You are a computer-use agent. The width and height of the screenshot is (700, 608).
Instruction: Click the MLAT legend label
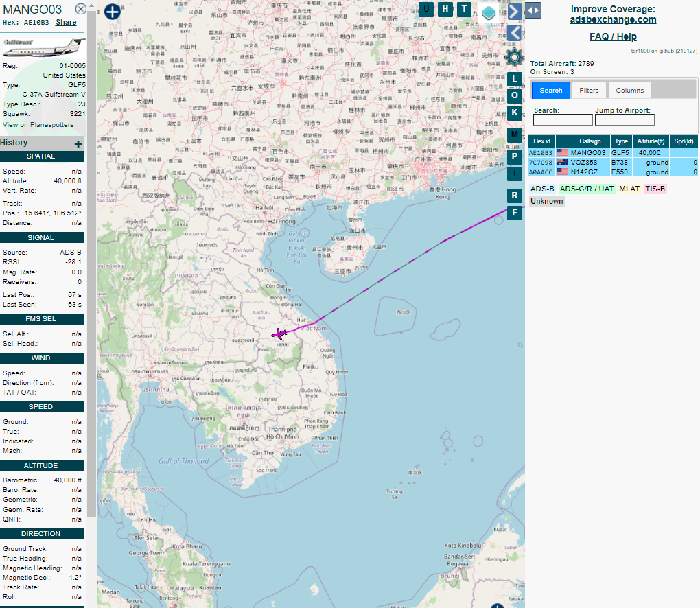coord(629,189)
